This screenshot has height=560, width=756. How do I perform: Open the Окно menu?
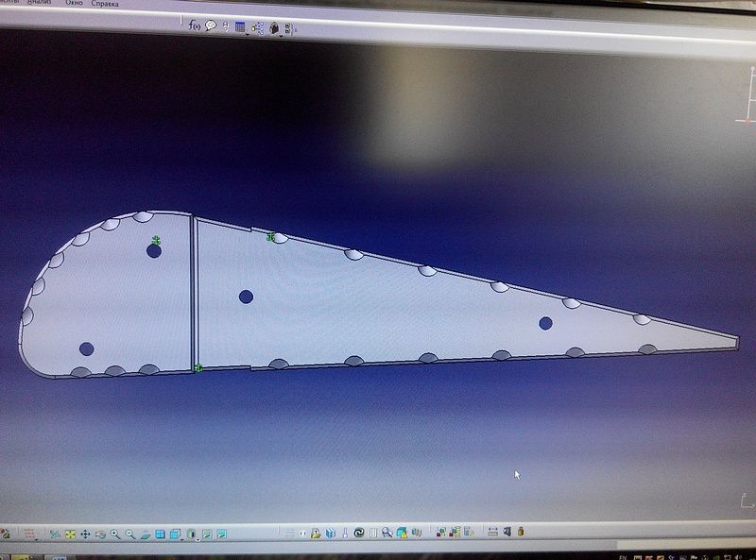pos(75,3)
